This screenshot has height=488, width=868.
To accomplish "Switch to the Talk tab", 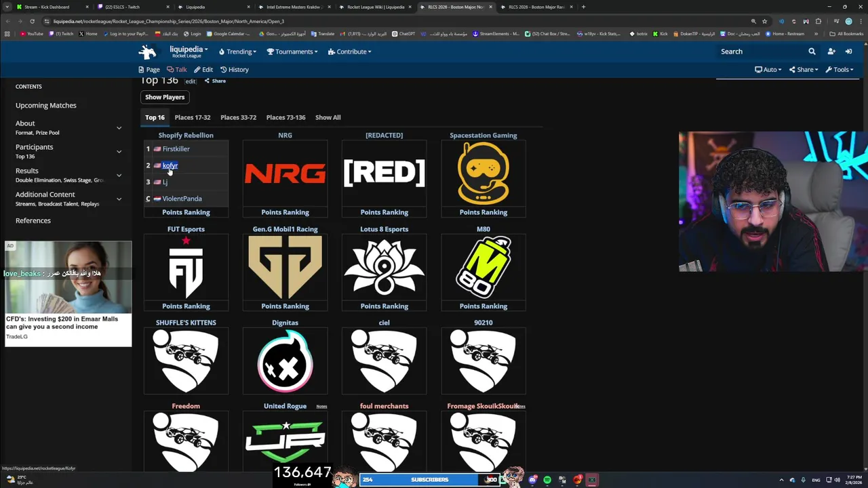I will coord(177,70).
